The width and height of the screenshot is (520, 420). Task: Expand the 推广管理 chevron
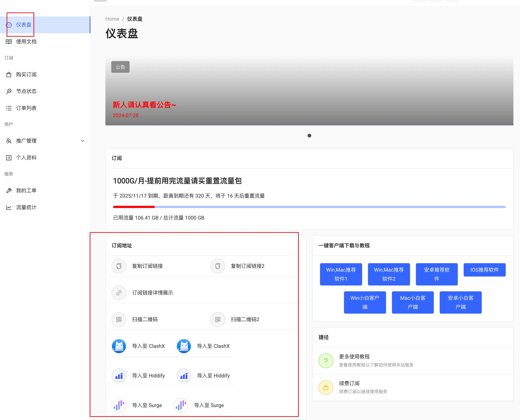[83, 141]
